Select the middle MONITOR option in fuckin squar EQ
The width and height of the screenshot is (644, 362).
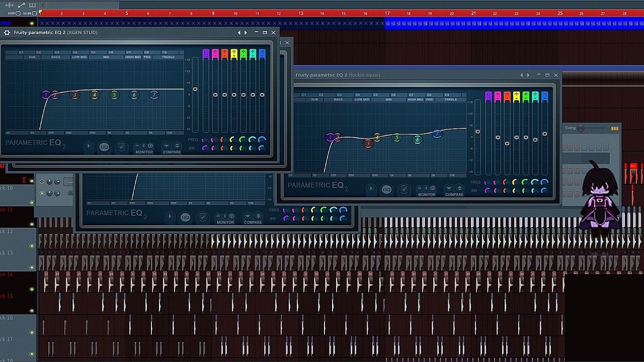[426, 188]
